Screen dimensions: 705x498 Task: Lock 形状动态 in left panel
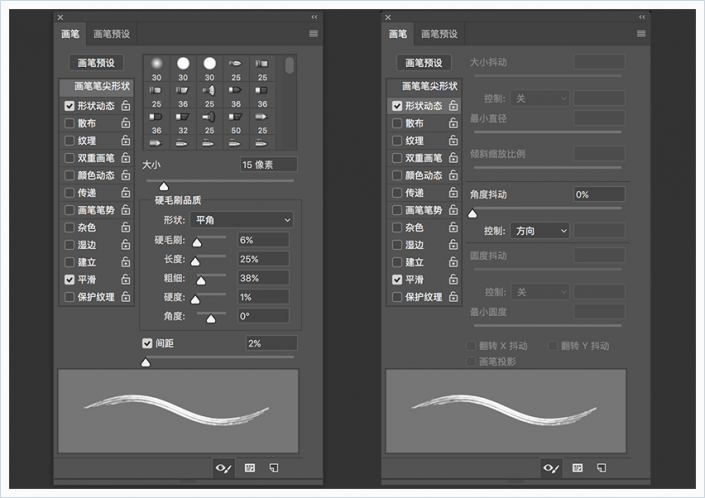pyautogui.click(x=126, y=106)
